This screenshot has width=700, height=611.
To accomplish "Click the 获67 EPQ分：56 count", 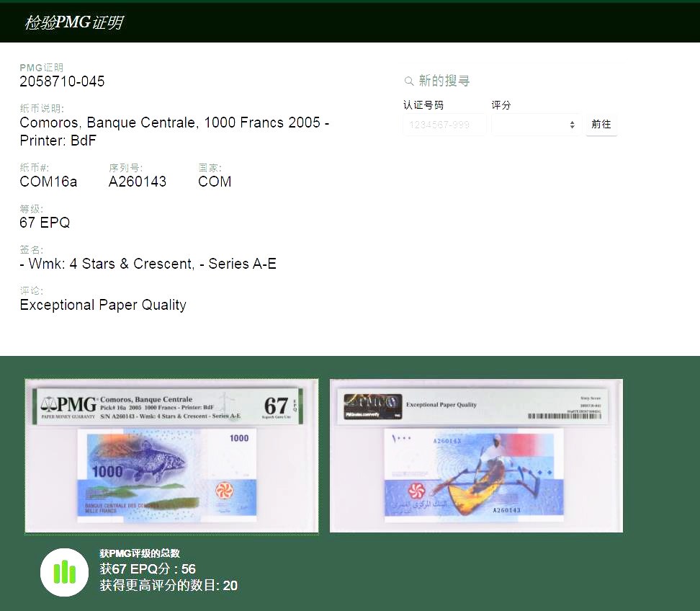I will pos(148,569).
